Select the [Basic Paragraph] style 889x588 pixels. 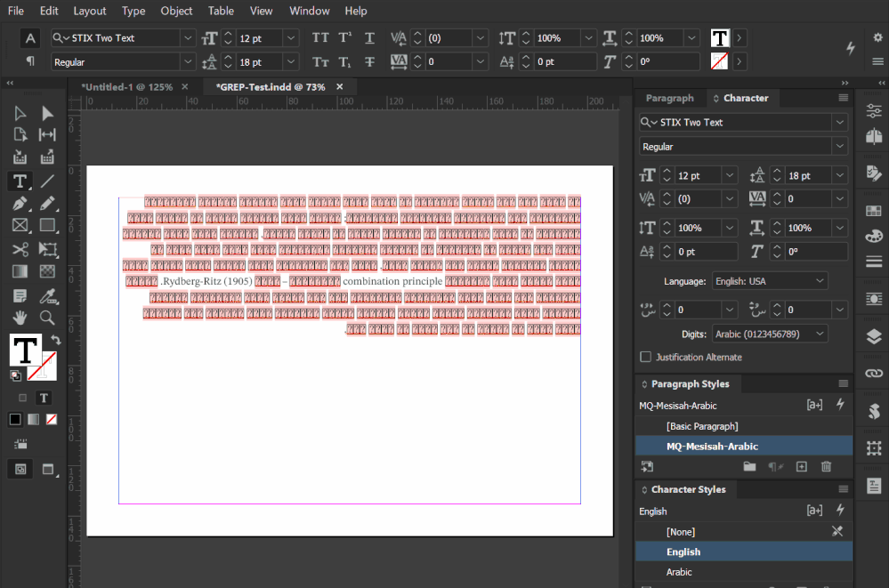click(702, 426)
